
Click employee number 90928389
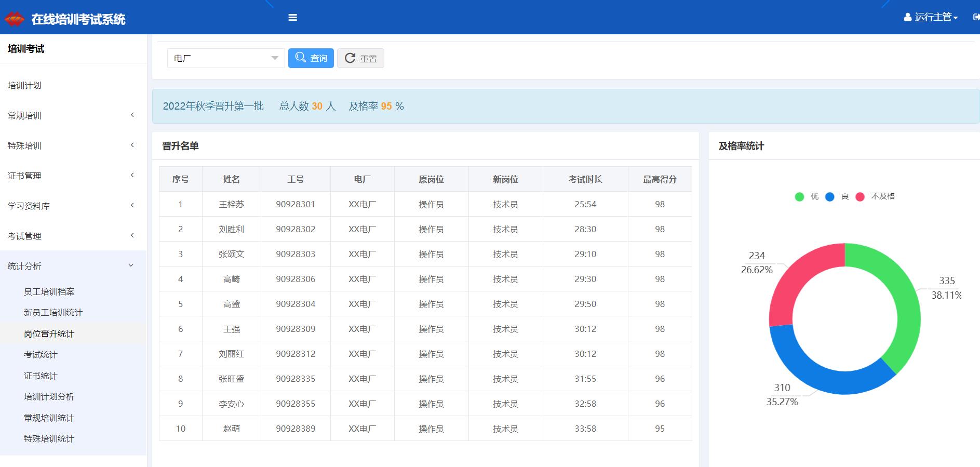coord(296,429)
